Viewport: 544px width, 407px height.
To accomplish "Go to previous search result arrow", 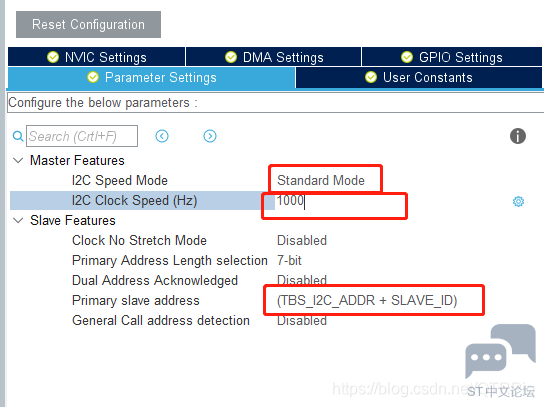I will pyautogui.click(x=162, y=136).
